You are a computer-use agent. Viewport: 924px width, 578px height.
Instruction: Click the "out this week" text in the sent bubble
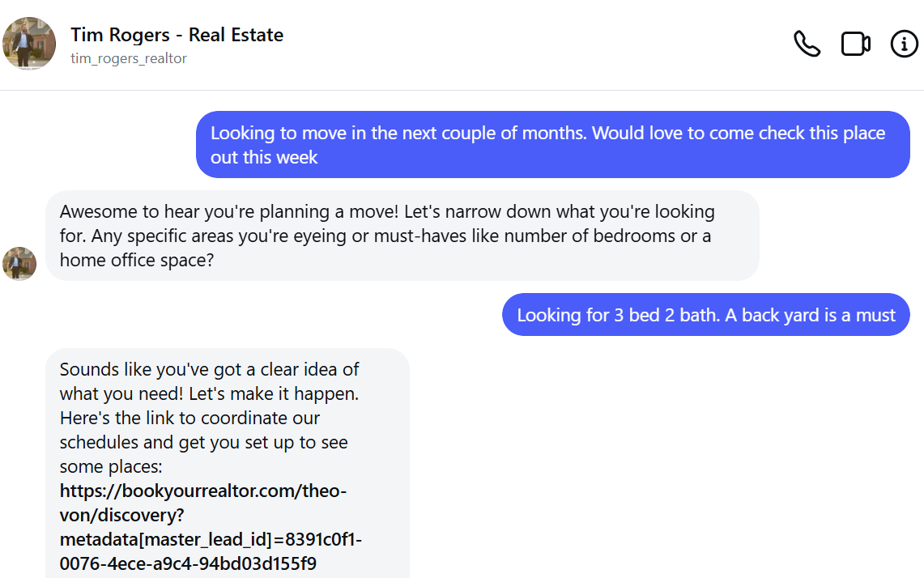coord(264,157)
